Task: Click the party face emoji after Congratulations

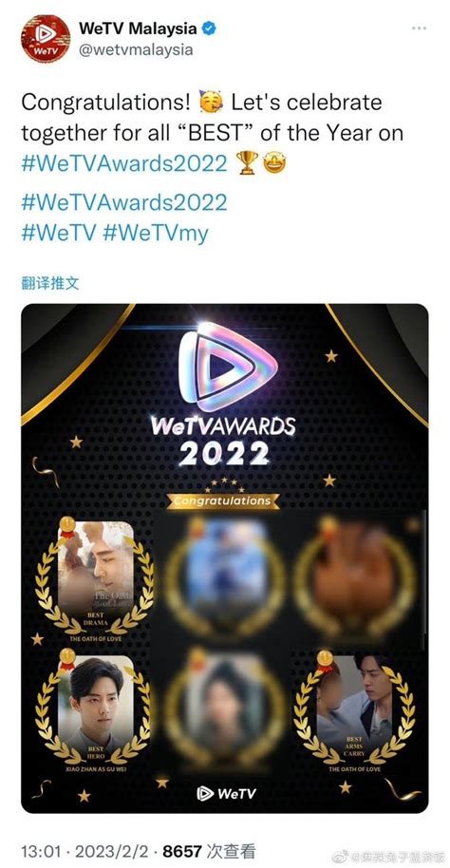Action: [x=212, y=103]
